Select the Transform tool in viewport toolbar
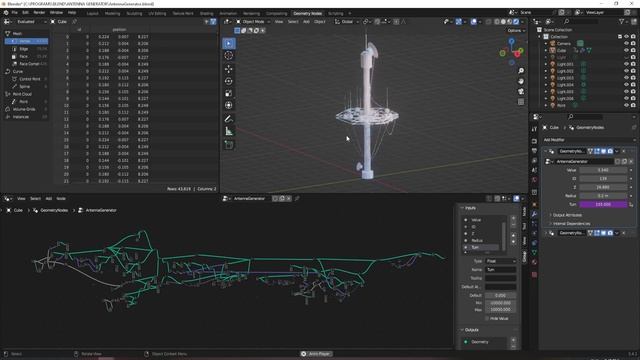 point(229,105)
